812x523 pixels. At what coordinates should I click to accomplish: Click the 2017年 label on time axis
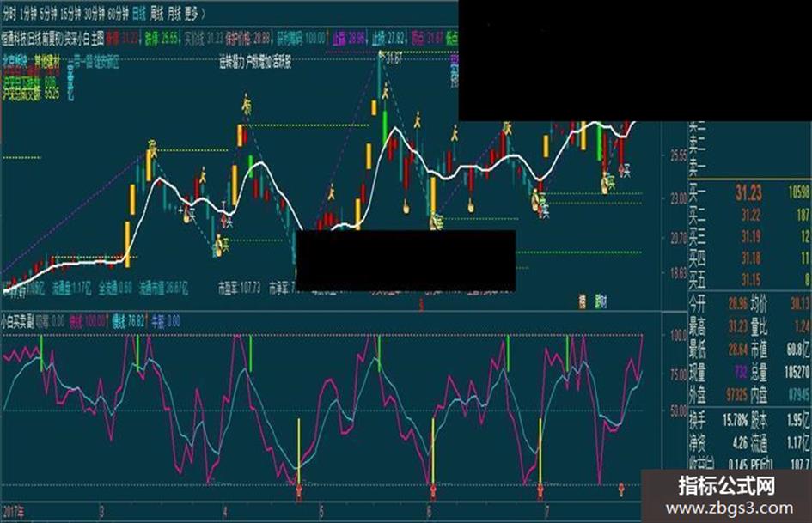pyautogui.click(x=14, y=512)
